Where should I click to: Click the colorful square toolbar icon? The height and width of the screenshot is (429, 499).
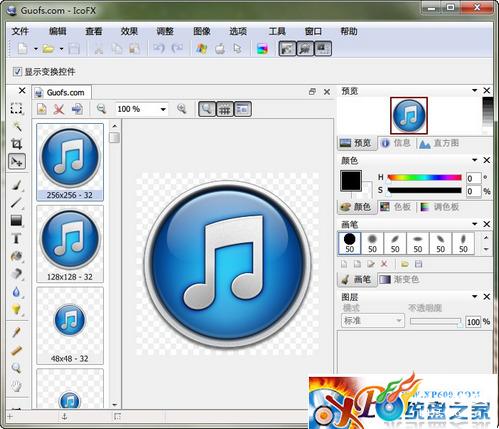coord(262,49)
